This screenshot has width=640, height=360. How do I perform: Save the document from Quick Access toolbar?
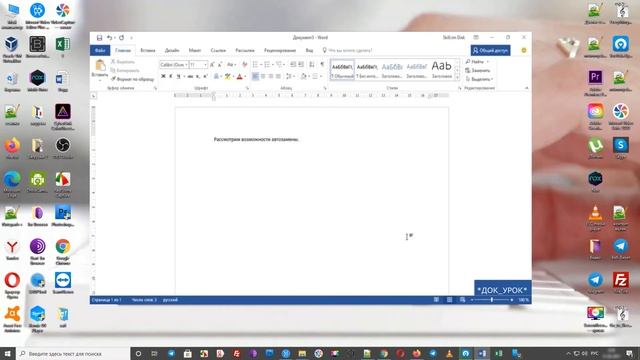tap(99, 38)
